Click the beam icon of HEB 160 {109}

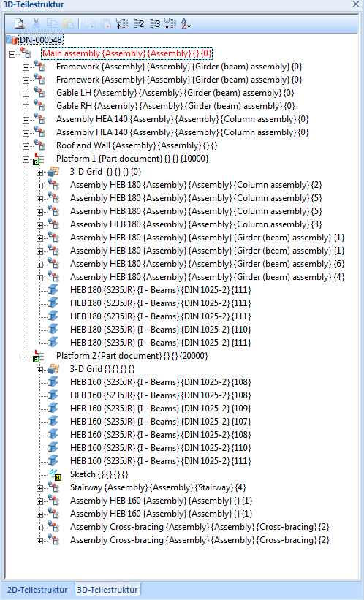53,409
